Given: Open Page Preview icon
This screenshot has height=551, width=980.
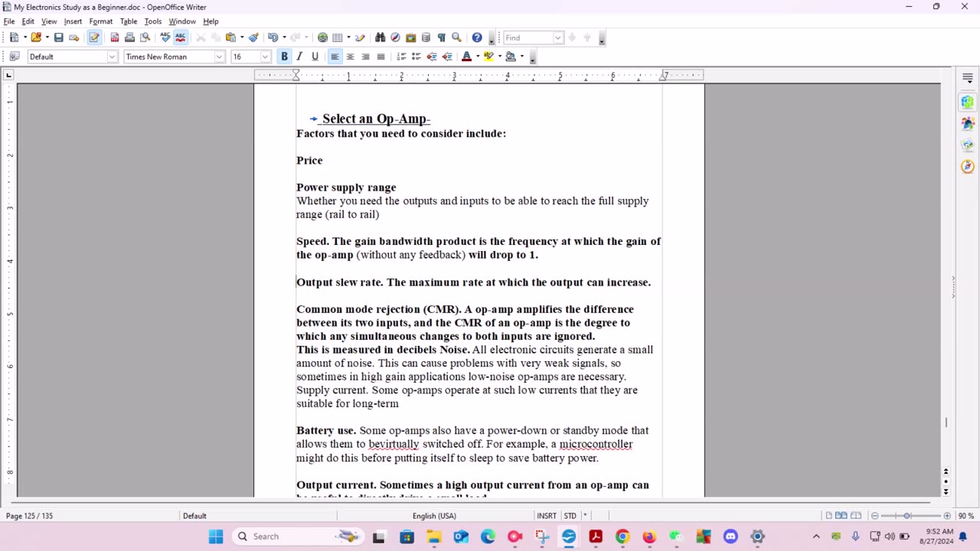Looking at the screenshot, I should pos(145,37).
